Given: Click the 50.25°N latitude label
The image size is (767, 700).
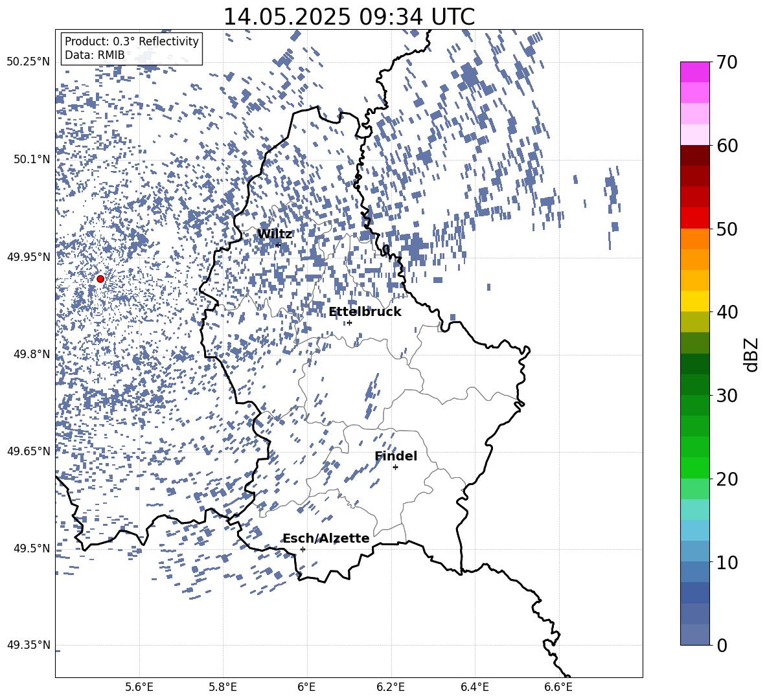Looking at the screenshot, I should point(29,62).
